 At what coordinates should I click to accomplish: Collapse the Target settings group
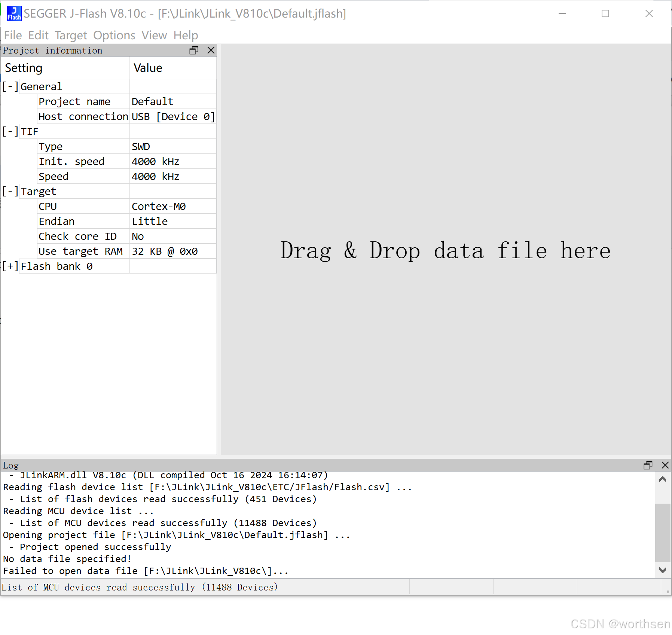[10, 191]
